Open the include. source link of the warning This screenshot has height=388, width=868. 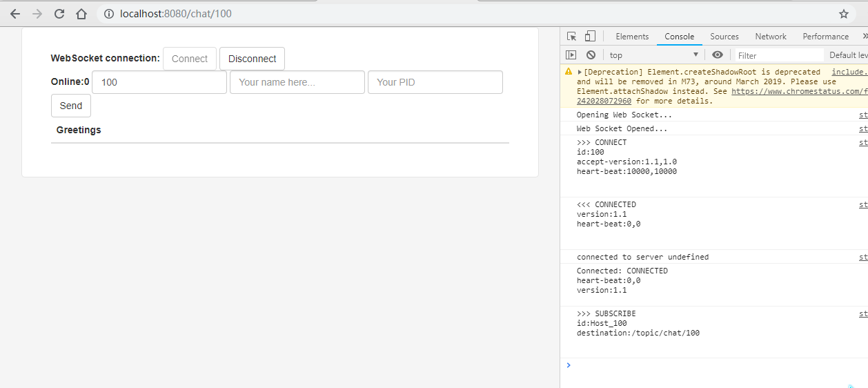click(849, 72)
